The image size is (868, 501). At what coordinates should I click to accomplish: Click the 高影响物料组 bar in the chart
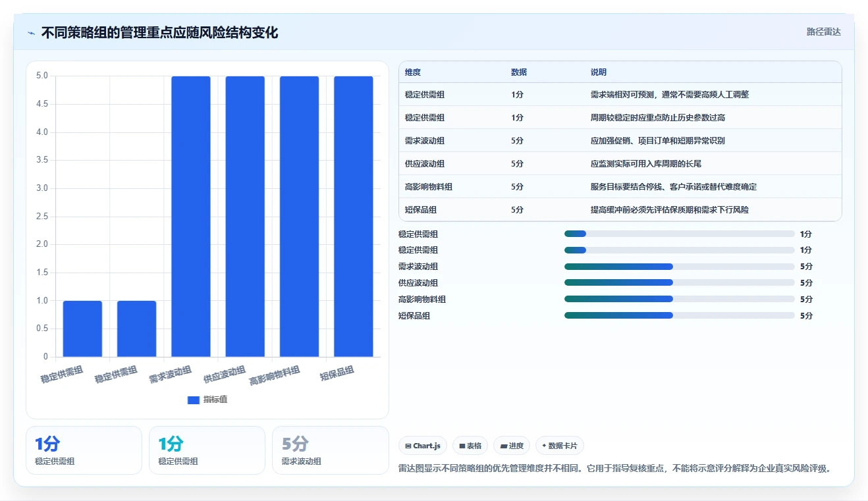pos(299,217)
